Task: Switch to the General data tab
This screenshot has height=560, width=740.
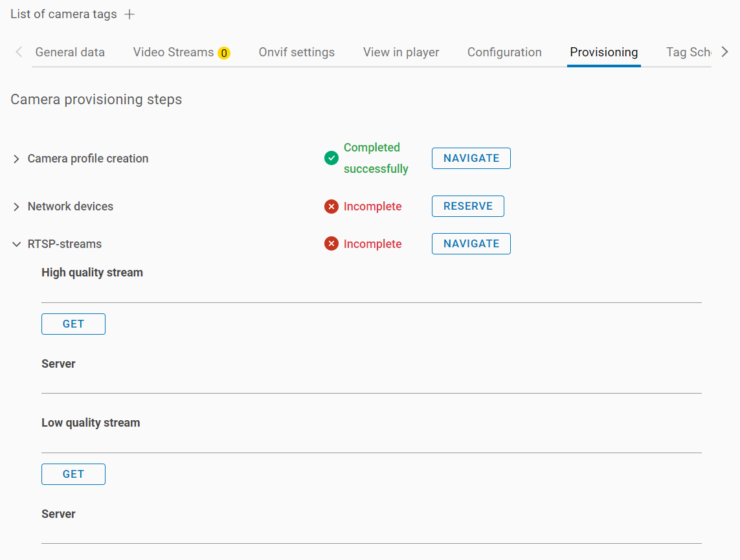Action: pos(70,52)
